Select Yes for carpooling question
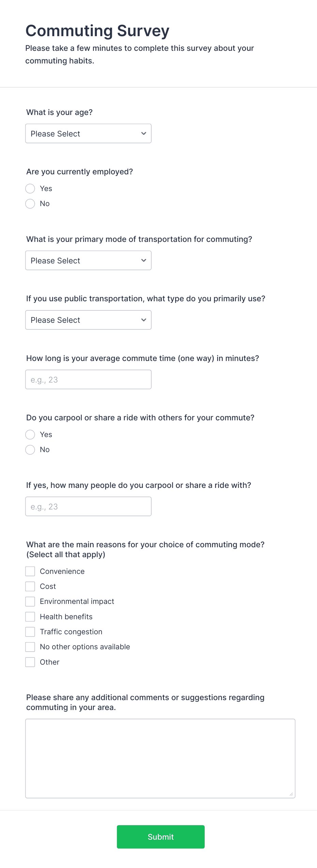Image resolution: width=317 pixels, height=868 pixels. (x=30, y=435)
